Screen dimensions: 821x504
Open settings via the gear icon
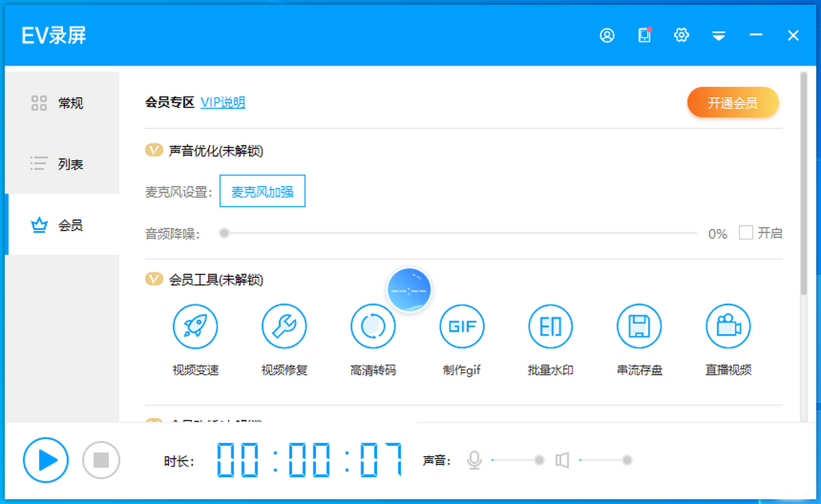[681, 36]
